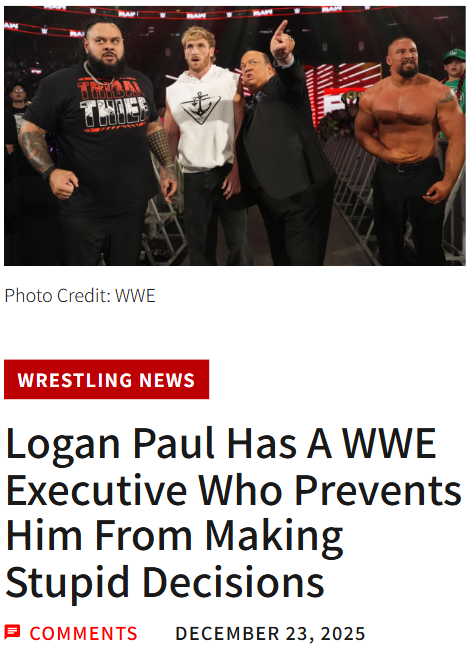Click the Logan Paul article headline
The height and width of the screenshot is (652, 473).
coord(233,512)
